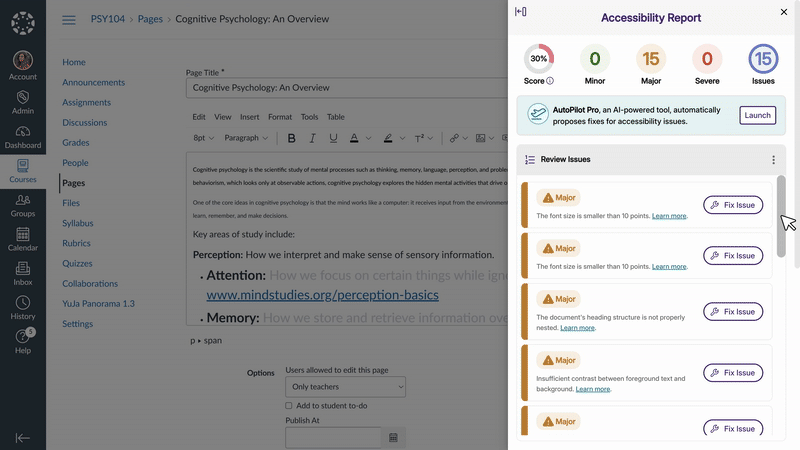Click the Page Title input field
This screenshot has width=800, height=450.
pos(345,88)
